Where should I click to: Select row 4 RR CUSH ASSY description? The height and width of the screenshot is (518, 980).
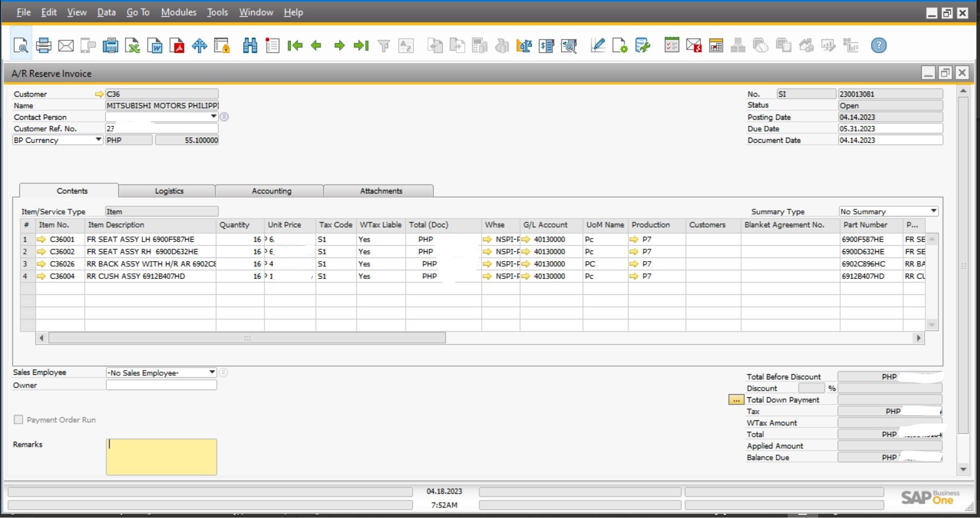point(150,276)
